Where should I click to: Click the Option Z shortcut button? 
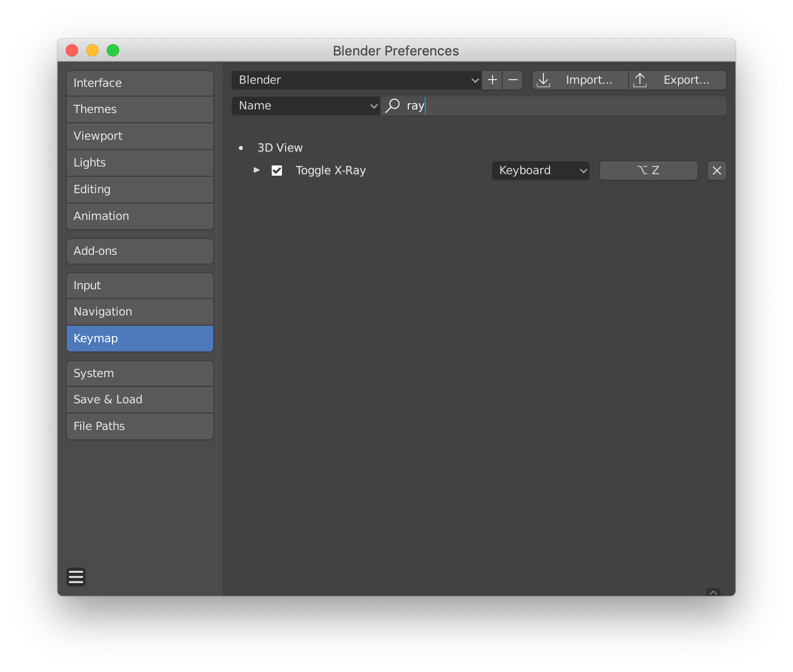[x=648, y=170]
